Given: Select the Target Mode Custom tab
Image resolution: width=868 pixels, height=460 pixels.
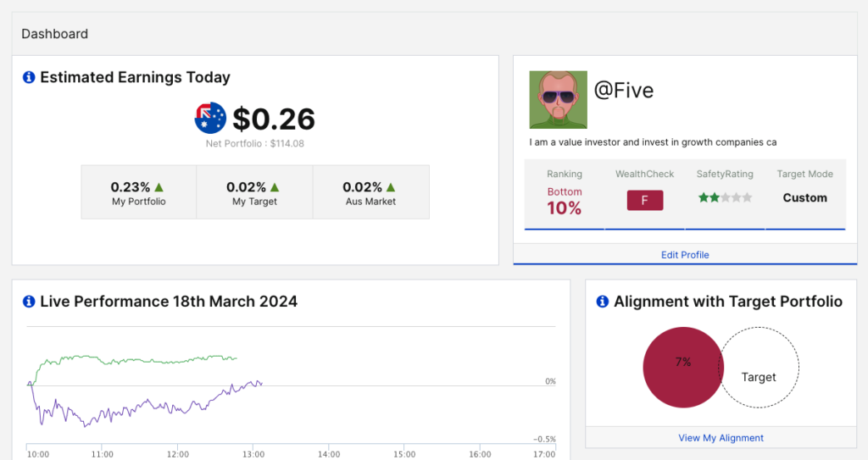Looking at the screenshot, I should pyautogui.click(x=804, y=194).
